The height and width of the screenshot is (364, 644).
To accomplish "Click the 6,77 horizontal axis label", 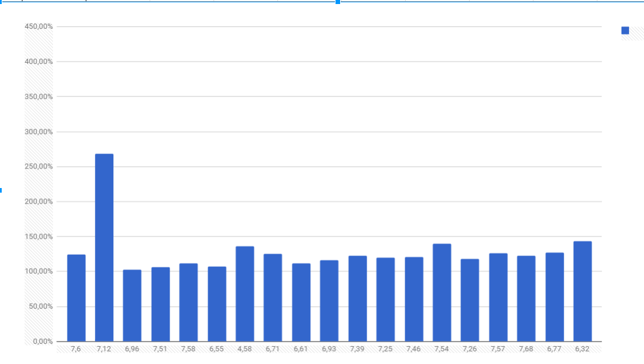I will click(x=554, y=349).
